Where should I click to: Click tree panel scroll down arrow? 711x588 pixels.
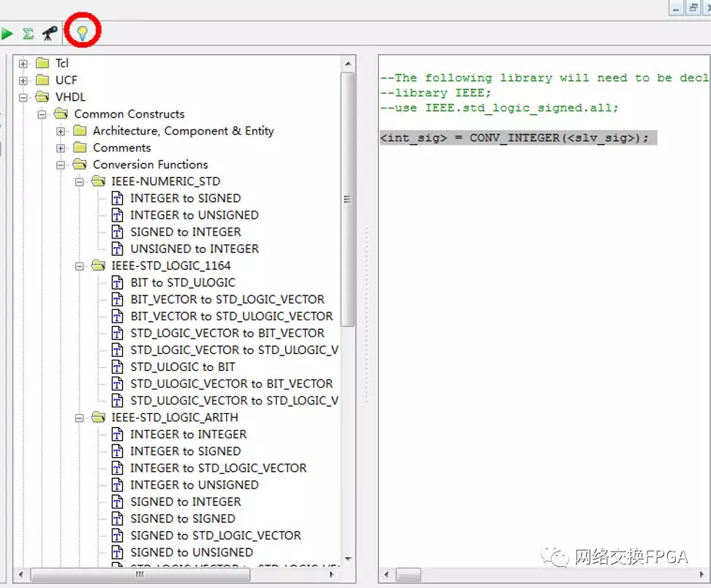[x=347, y=559]
